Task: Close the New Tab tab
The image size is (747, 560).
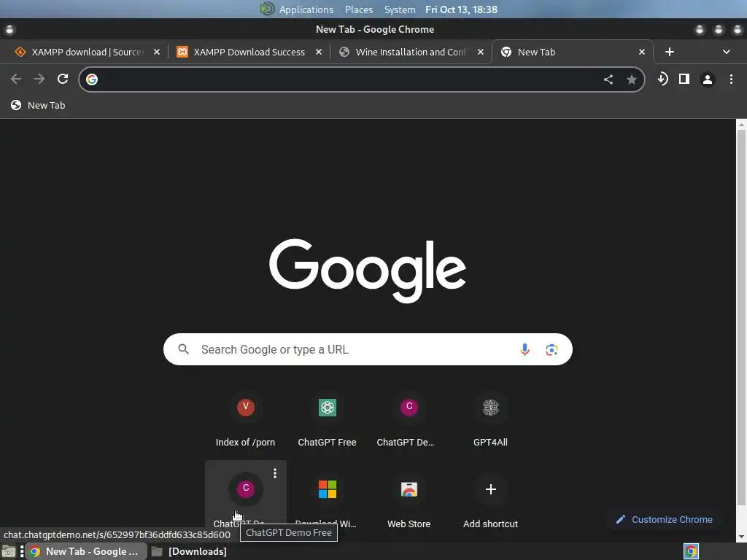Action: coord(642,52)
